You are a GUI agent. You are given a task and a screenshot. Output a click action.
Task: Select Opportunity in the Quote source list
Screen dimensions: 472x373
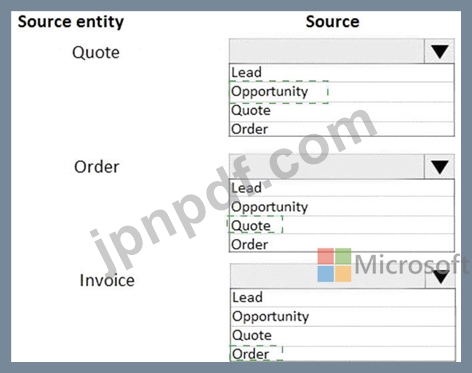(x=342, y=92)
